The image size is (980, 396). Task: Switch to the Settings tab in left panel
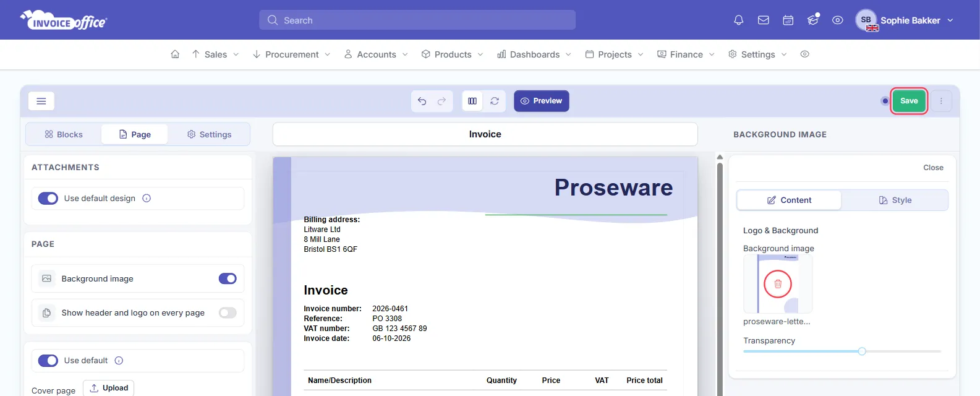coord(209,134)
